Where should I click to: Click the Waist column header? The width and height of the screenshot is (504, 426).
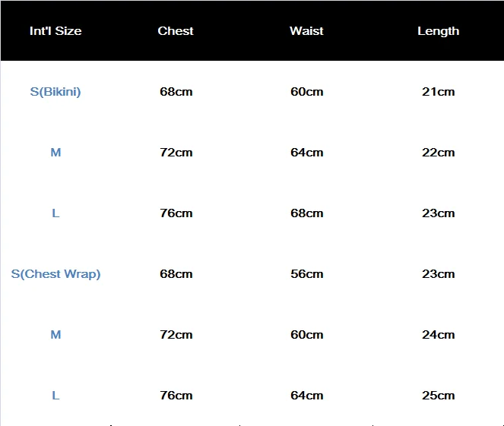tap(306, 31)
